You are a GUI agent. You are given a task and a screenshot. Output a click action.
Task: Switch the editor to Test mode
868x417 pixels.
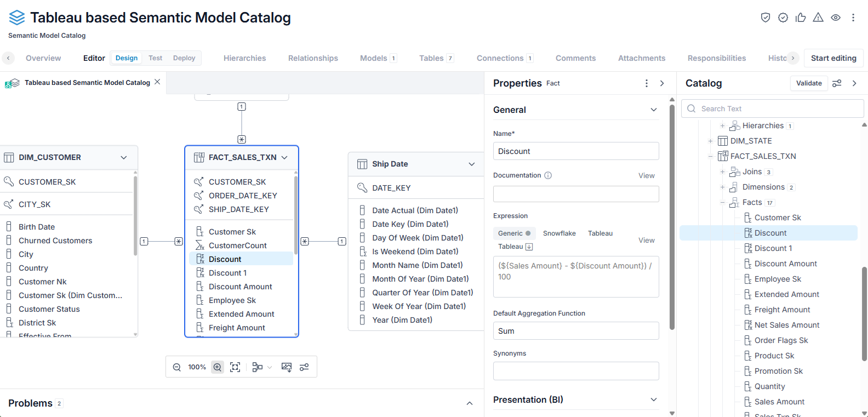[156, 58]
